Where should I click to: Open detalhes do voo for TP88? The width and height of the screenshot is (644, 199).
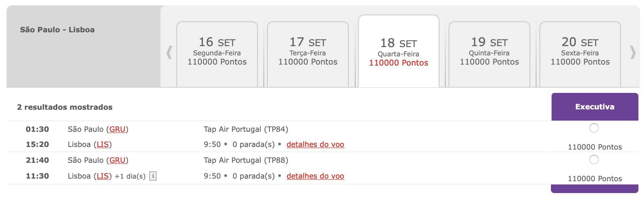(315, 176)
